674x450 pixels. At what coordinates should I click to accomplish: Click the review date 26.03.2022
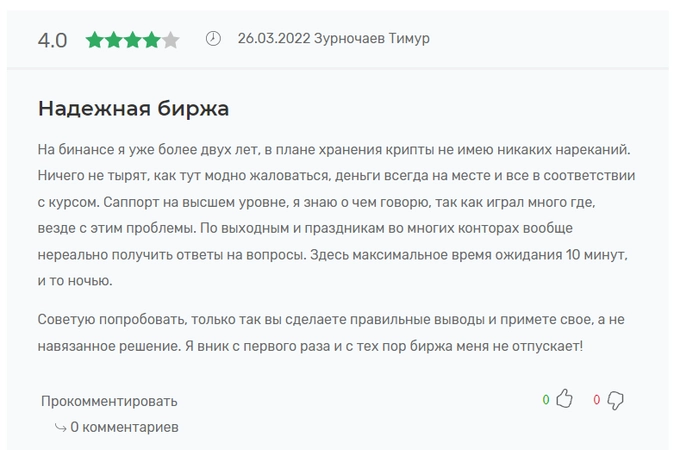click(274, 38)
